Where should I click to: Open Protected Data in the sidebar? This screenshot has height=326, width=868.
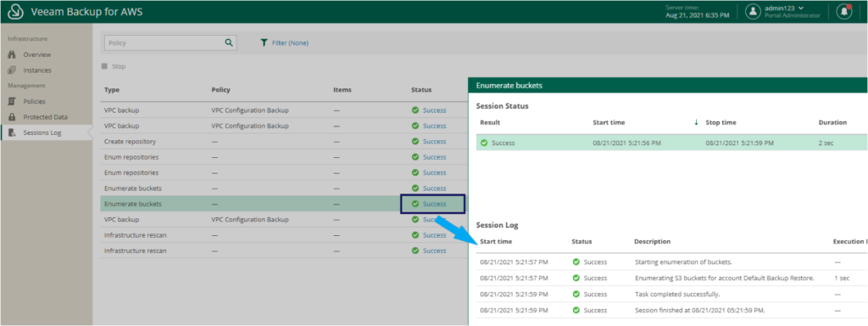(x=46, y=117)
